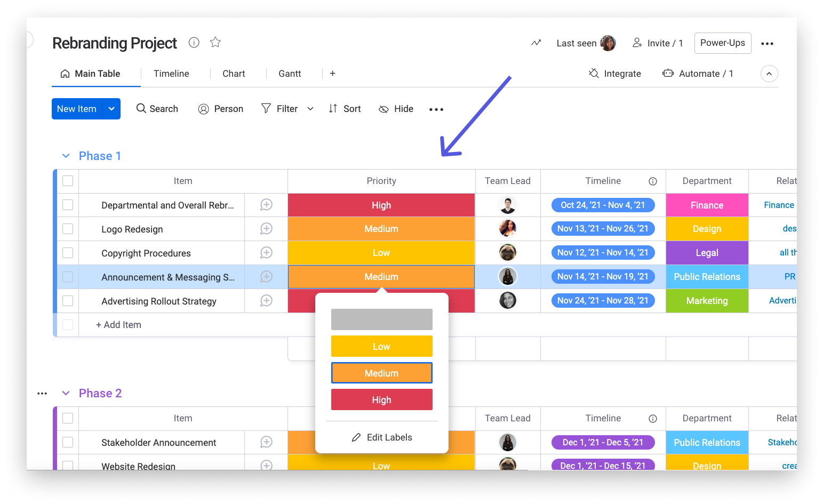Choose Edit Labels in the priority popup
The height and width of the screenshot is (504, 823).
382,437
